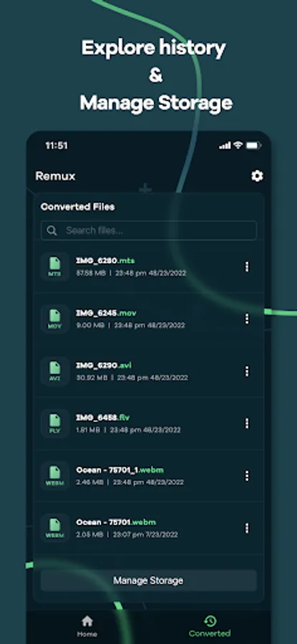The height and width of the screenshot is (644, 297).
Task: Switch to the Converted tab
Action: 210,626
